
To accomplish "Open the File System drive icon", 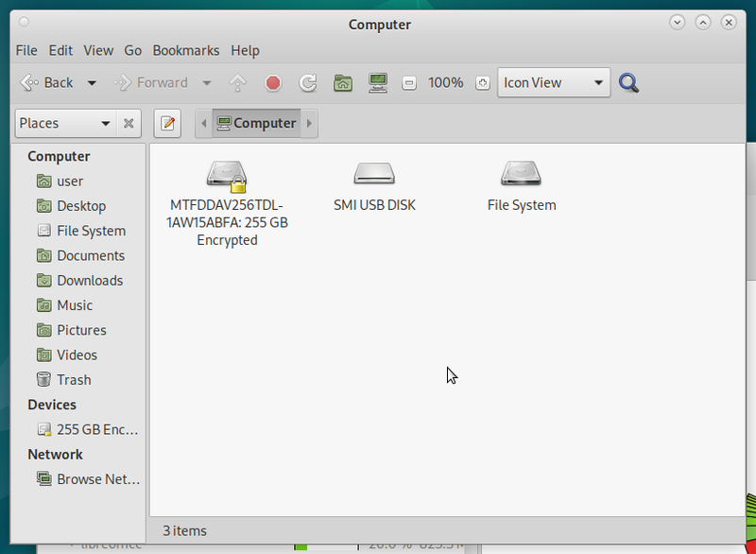I will click(x=522, y=175).
